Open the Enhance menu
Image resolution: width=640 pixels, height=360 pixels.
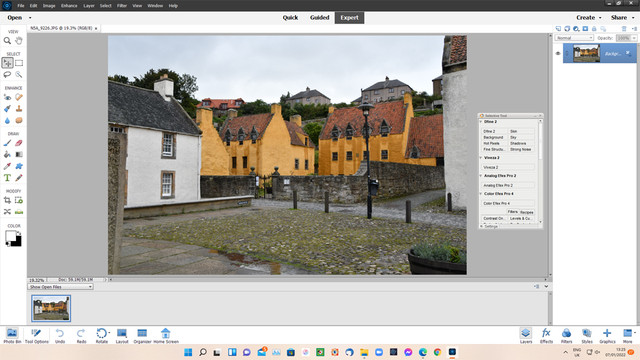coord(69,6)
